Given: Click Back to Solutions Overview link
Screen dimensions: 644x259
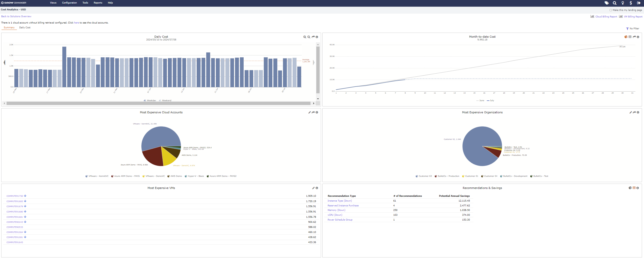Looking at the screenshot, I should 16,16.
